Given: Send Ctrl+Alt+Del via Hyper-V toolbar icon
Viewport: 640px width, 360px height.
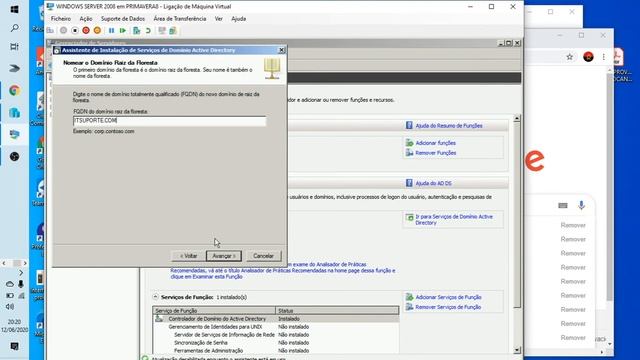Looking at the screenshot, I should click(x=50, y=31).
